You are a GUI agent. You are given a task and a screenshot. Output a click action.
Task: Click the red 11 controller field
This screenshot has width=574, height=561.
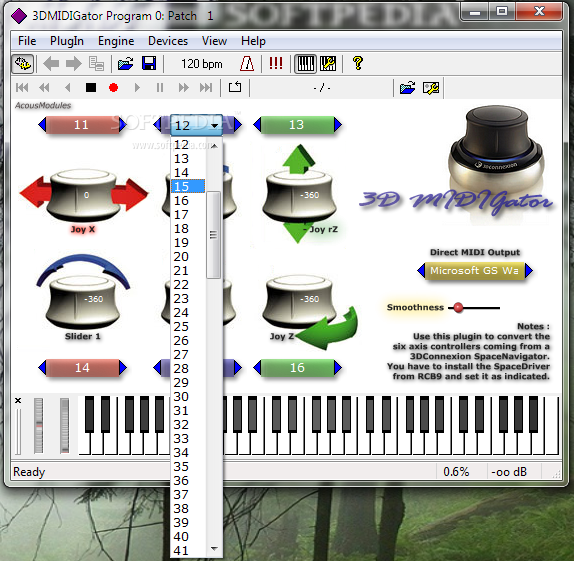click(83, 125)
